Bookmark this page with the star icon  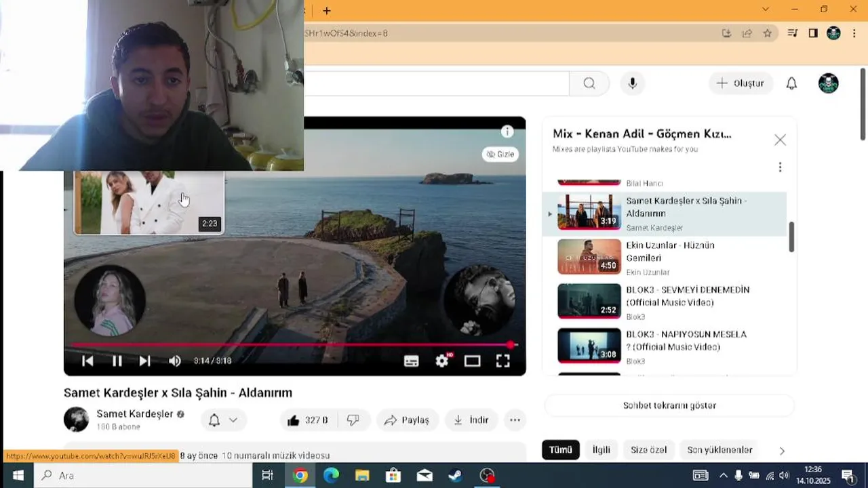coord(767,33)
